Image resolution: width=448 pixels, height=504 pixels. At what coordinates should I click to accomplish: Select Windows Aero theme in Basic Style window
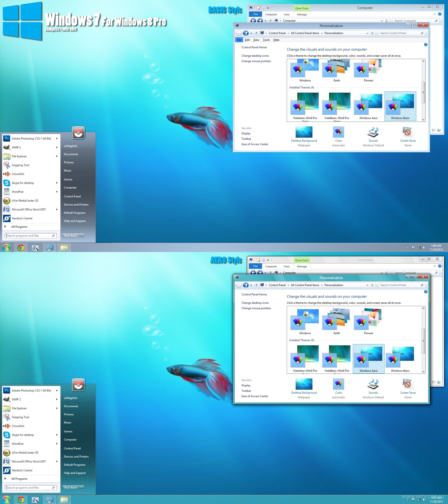pos(368,106)
